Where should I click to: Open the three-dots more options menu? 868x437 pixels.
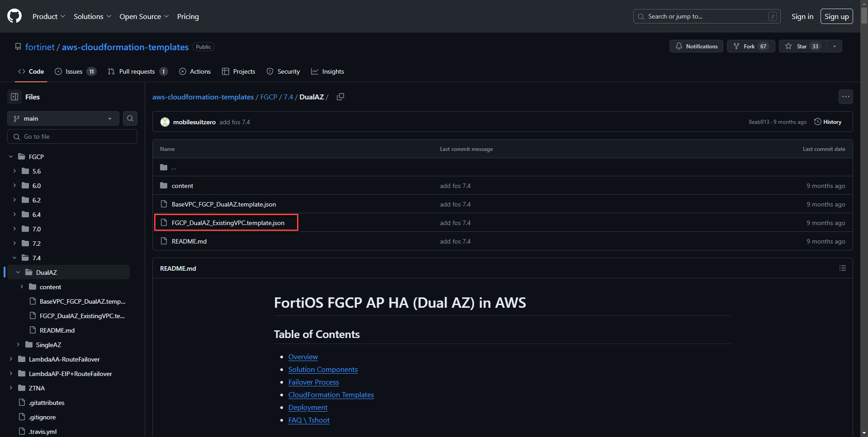(845, 96)
